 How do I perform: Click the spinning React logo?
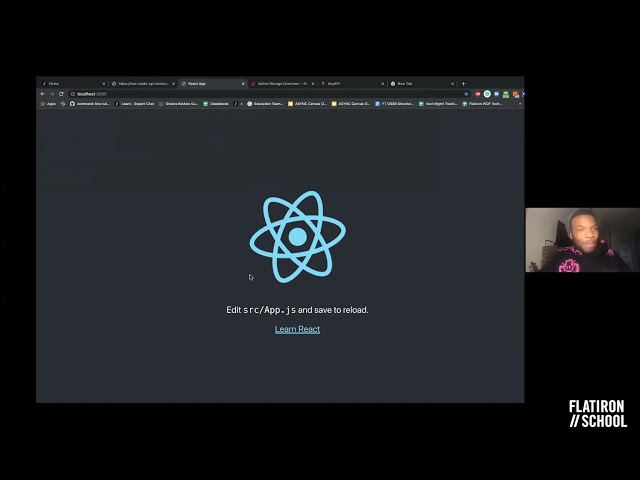298,237
